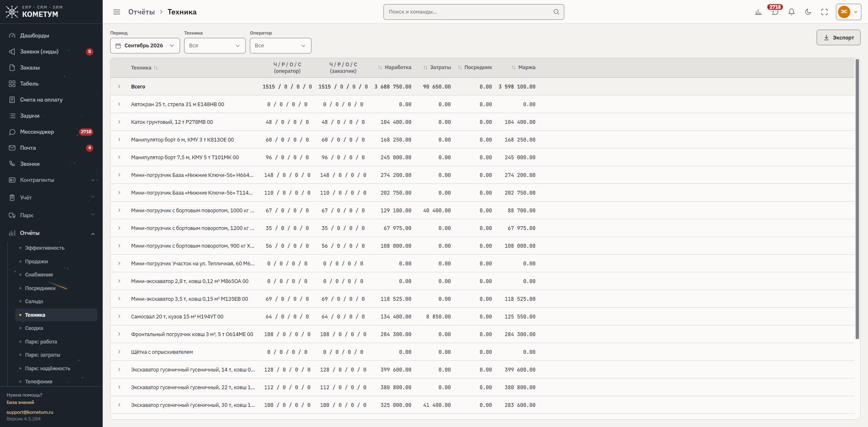Expand Самосвал 20 т row

click(119, 316)
